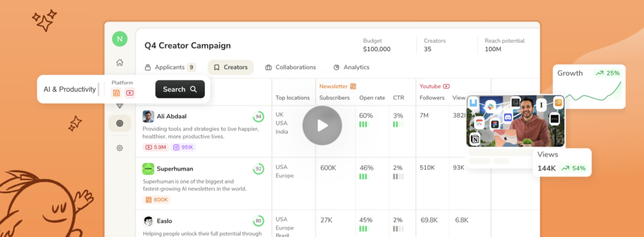Click Ali Abdaal's Instagram 951K badge
This screenshot has height=237, width=644.
pyautogui.click(x=183, y=147)
